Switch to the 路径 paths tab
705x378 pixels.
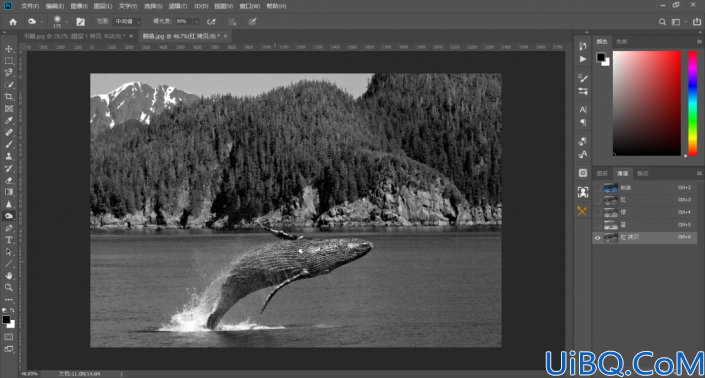coord(643,173)
